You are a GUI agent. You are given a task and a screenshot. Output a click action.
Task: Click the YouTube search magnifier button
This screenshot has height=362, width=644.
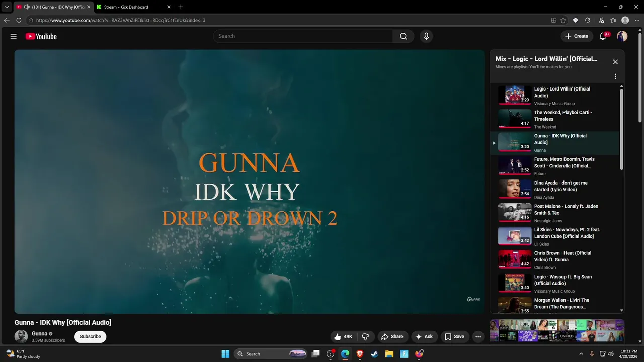(404, 36)
